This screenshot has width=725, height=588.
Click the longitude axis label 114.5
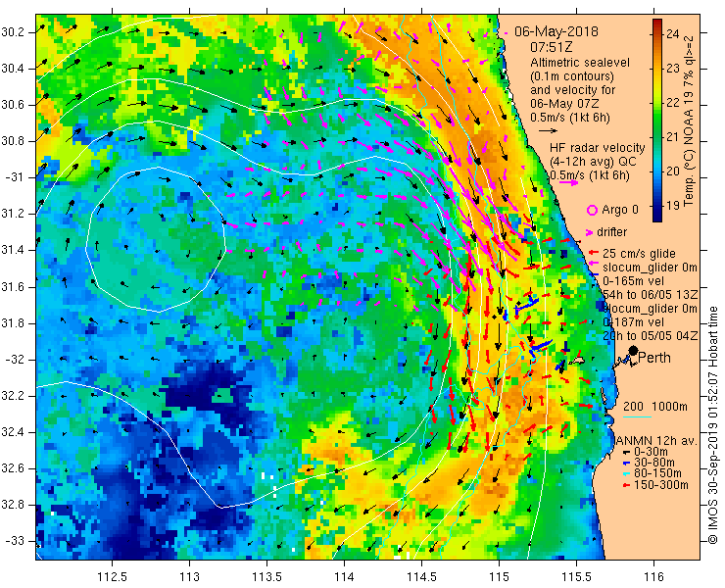click(421, 576)
